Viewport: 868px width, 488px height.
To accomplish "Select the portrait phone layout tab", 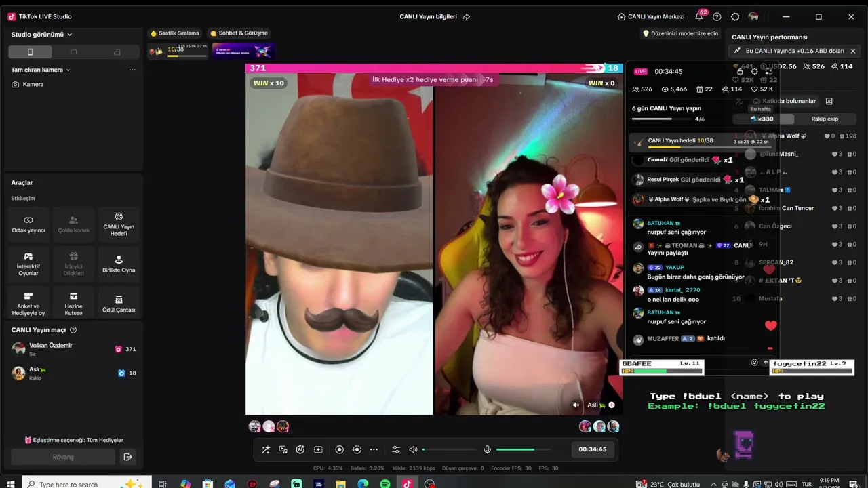I will [30, 52].
